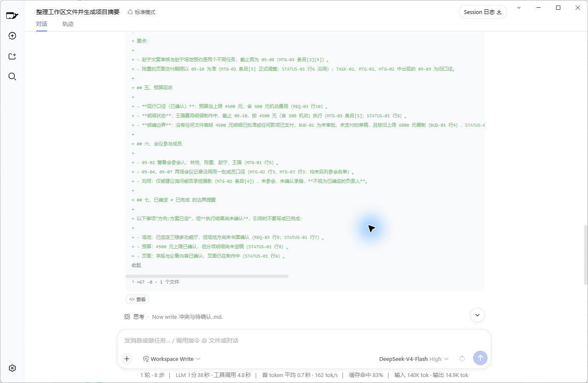Open the title bar chevron dropdown

(x=519, y=8)
